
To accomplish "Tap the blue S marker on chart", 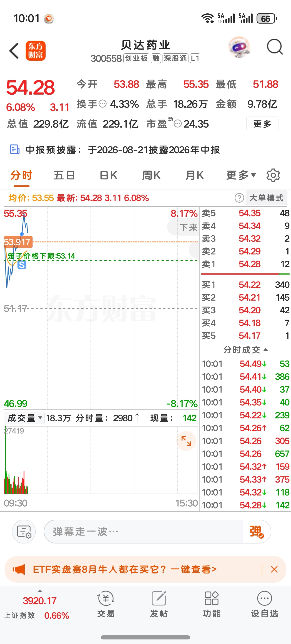I will click(22, 265).
